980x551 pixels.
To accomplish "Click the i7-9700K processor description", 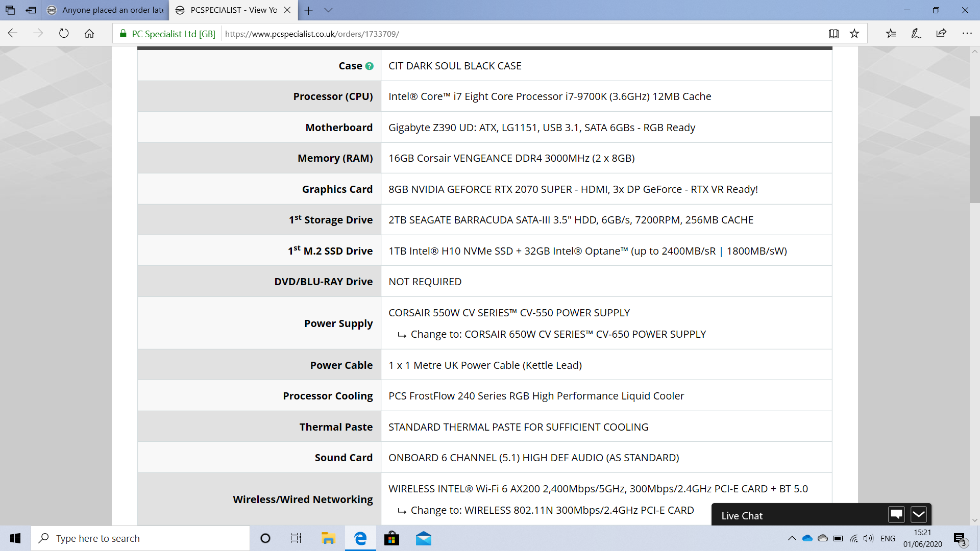I will click(x=550, y=96).
